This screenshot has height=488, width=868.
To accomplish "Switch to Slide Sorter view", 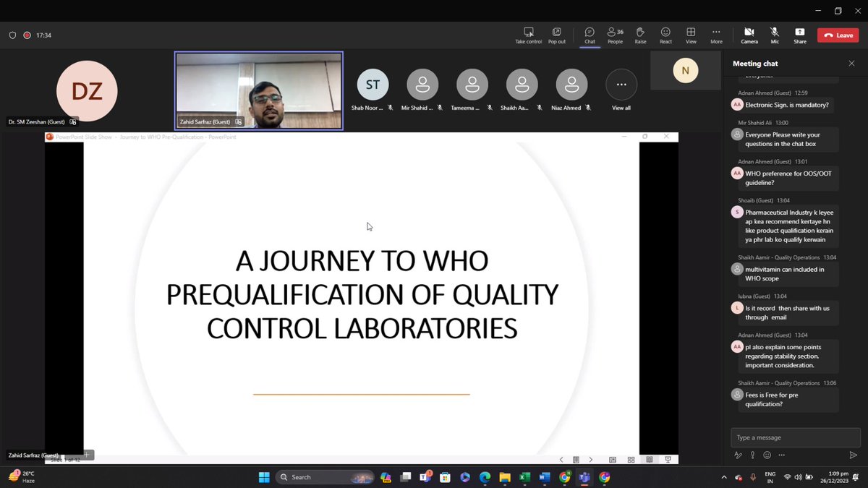I will (631, 459).
